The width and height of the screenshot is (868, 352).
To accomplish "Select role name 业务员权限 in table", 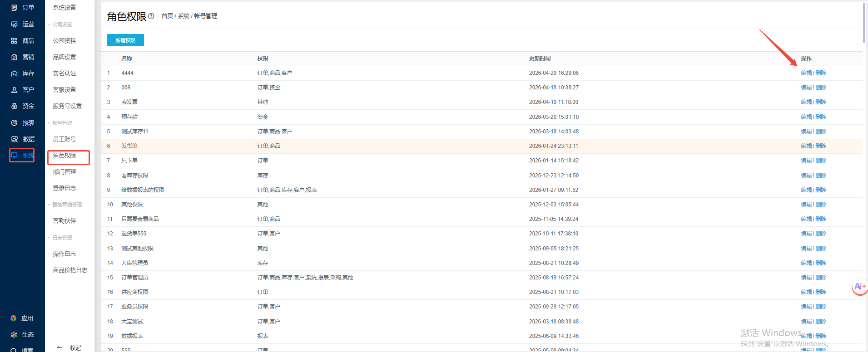I will 135,307.
